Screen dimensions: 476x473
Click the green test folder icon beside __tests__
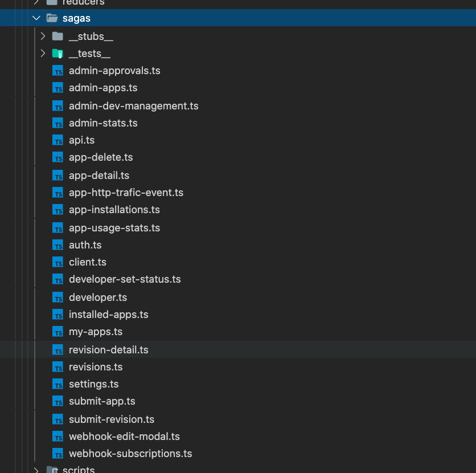click(58, 53)
